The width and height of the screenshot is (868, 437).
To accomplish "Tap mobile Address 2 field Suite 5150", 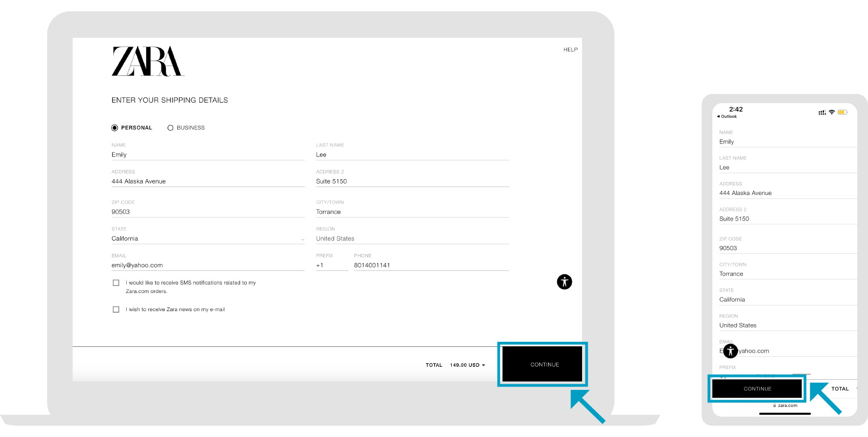I will [x=788, y=219].
